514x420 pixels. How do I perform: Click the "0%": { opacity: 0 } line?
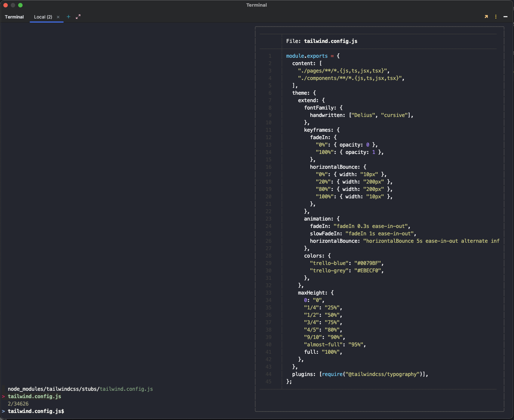(x=347, y=145)
